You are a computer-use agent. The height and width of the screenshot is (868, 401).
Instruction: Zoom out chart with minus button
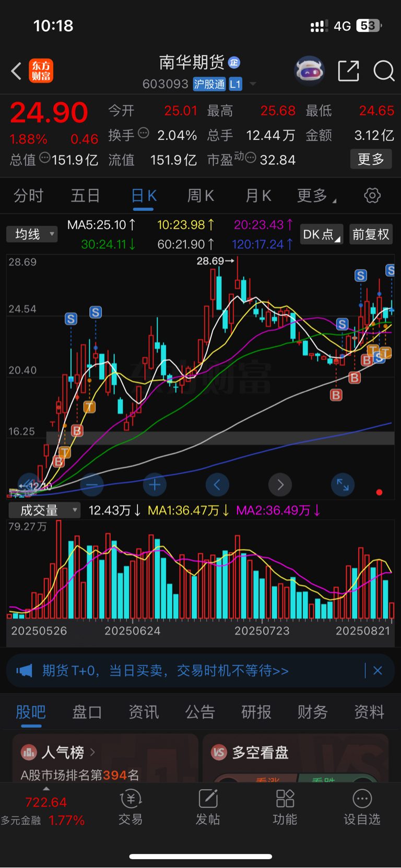tap(92, 485)
